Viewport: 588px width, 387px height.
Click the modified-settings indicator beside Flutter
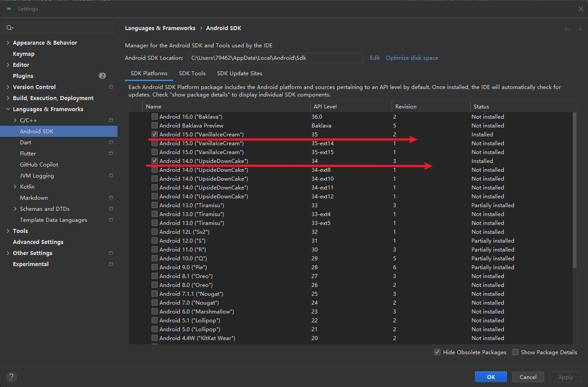click(x=110, y=153)
